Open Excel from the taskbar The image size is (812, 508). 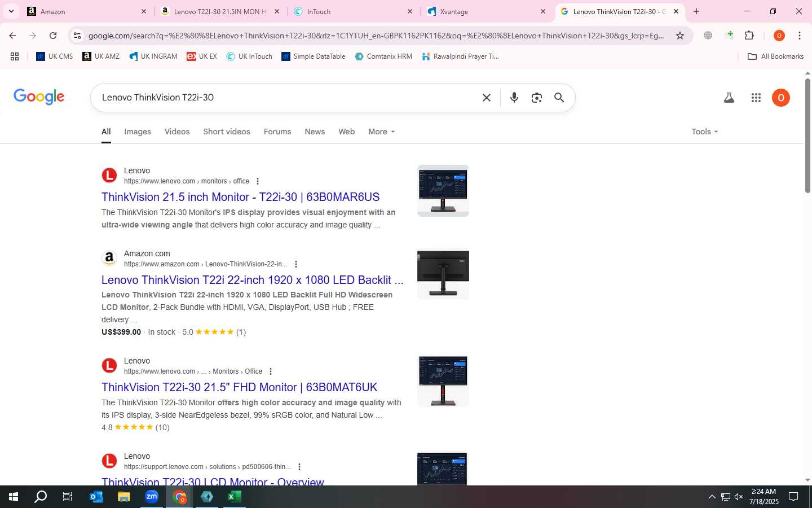[235, 497]
